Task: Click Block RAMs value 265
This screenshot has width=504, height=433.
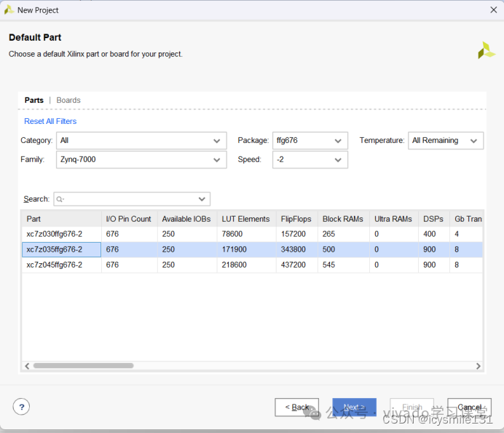Action: click(x=328, y=234)
